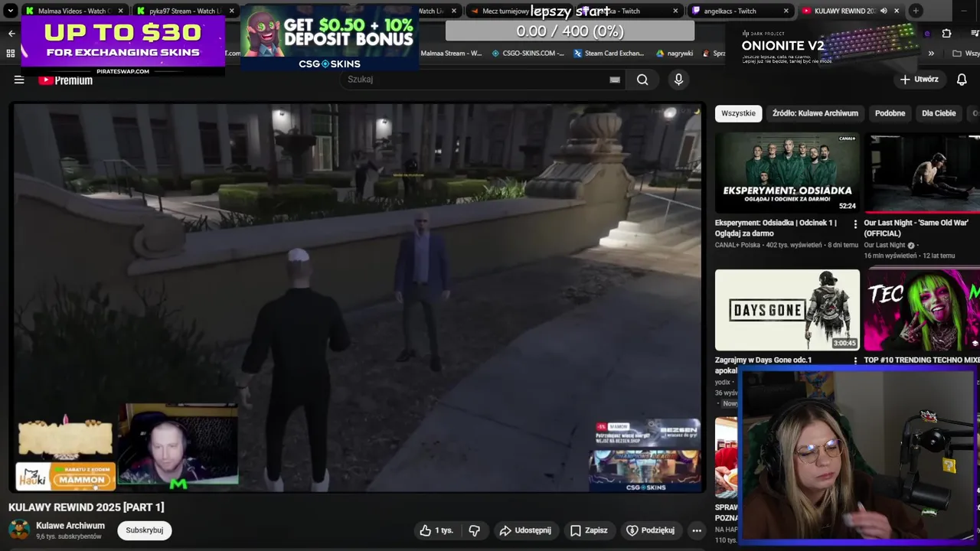This screenshot has height=551, width=980.
Task: Click the 'KULAWY REWIND 2025 [PART 1]' title
Action: 87,507
